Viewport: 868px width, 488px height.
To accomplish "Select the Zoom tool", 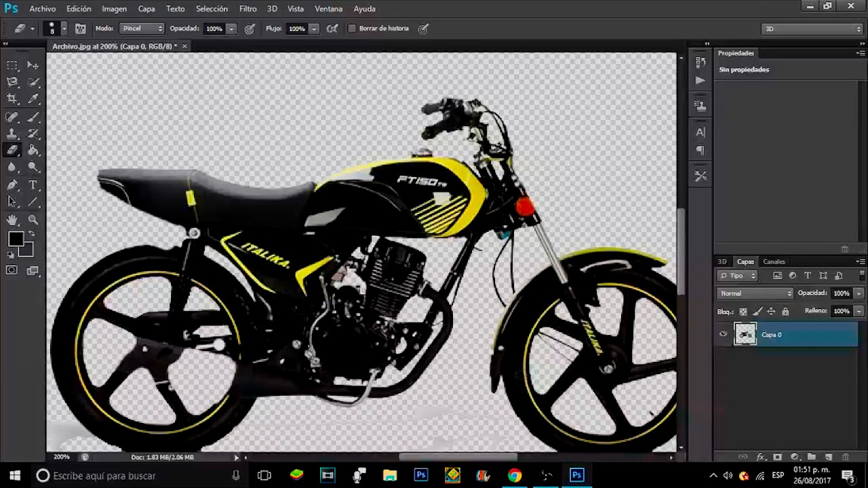I will [x=33, y=220].
